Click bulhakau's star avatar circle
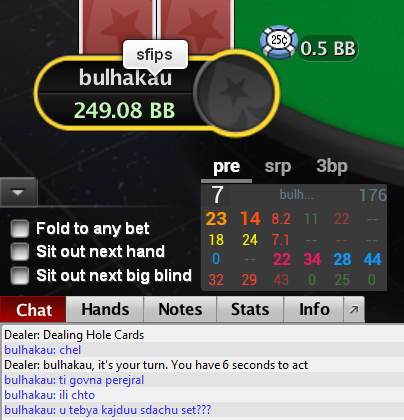Viewport: 404px width, 420px height. [236, 93]
